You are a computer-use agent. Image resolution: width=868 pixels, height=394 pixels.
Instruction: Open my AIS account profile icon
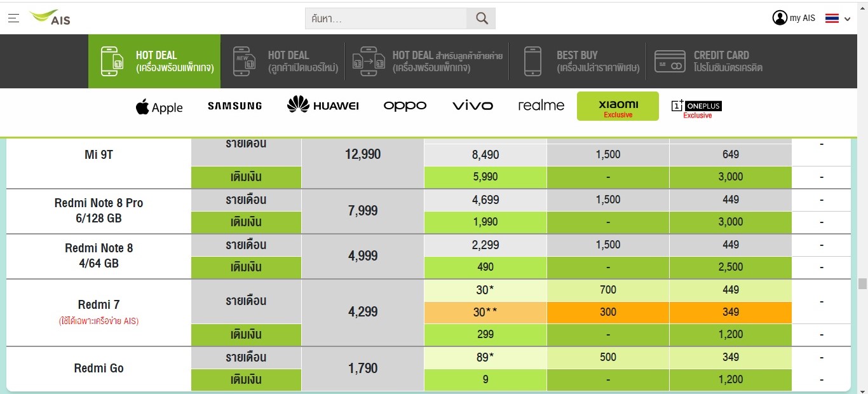tap(780, 18)
